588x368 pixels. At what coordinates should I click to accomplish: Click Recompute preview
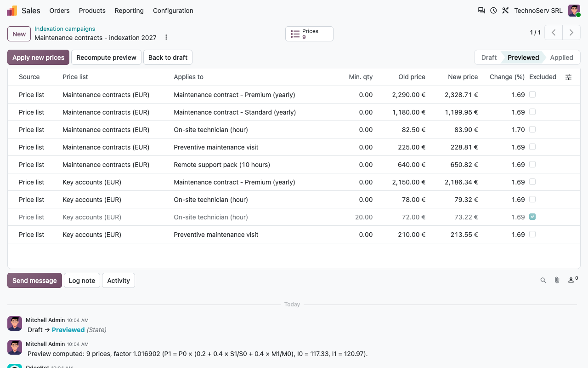(106, 57)
